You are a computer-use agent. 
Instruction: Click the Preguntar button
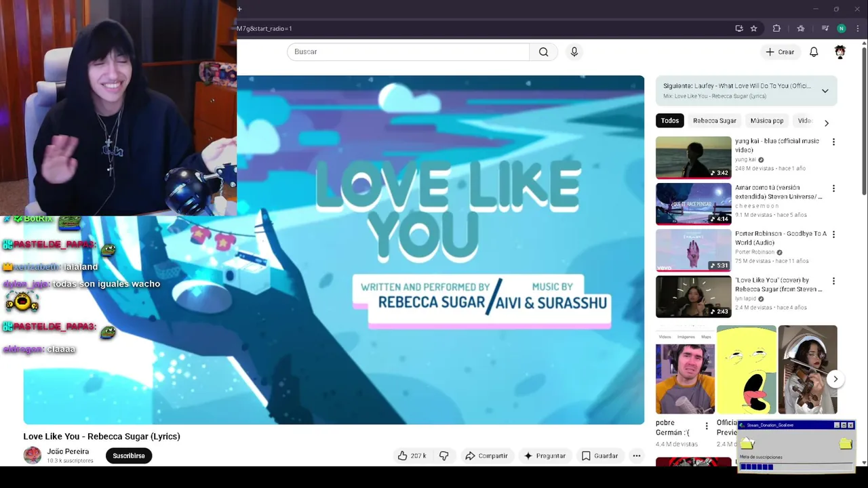click(x=545, y=456)
